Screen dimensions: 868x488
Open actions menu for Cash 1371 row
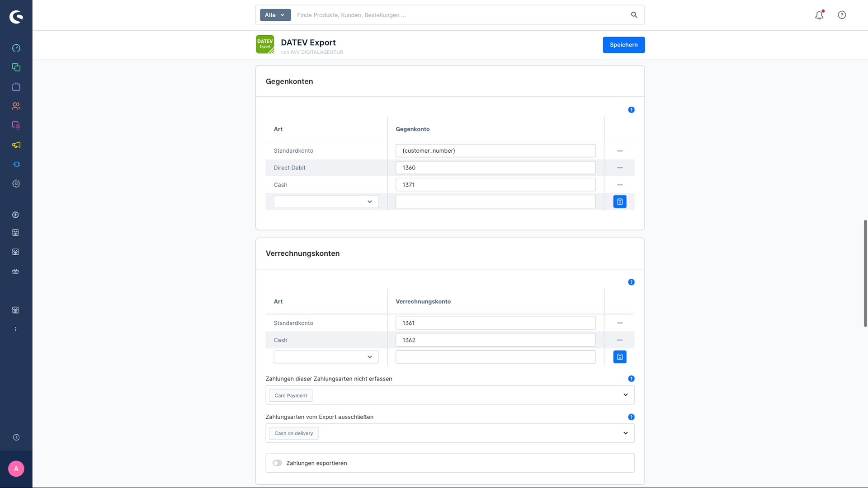tap(620, 185)
